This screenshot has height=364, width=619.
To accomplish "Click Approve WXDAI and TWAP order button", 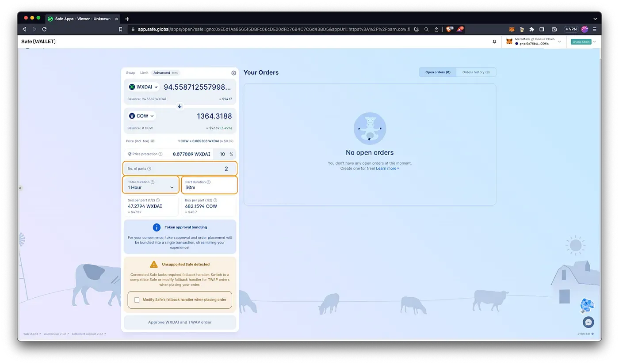I will [180, 322].
